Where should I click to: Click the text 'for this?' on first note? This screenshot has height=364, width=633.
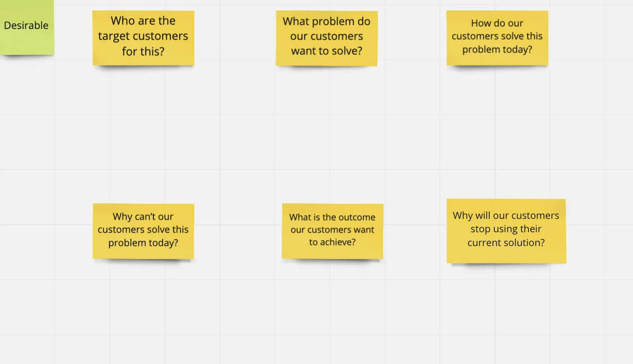point(143,52)
